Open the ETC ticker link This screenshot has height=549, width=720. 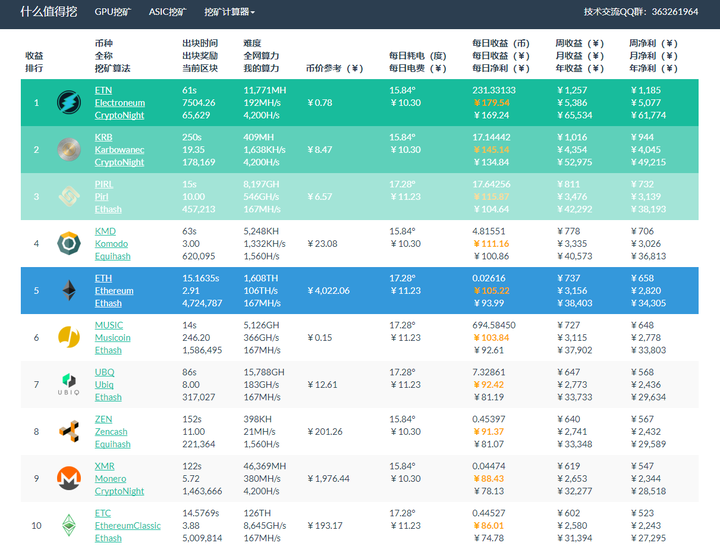[x=103, y=513]
